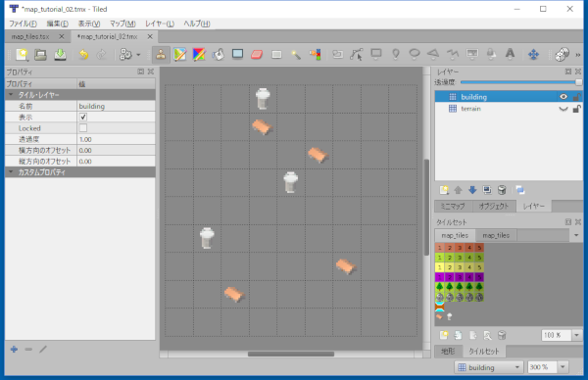Undo the last edit
This screenshot has height=380, width=588.
tap(83, 55)
